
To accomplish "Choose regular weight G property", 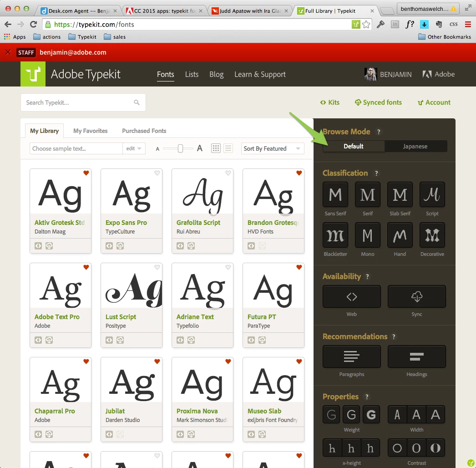I will pyautogui.click(x=351, y=414).
